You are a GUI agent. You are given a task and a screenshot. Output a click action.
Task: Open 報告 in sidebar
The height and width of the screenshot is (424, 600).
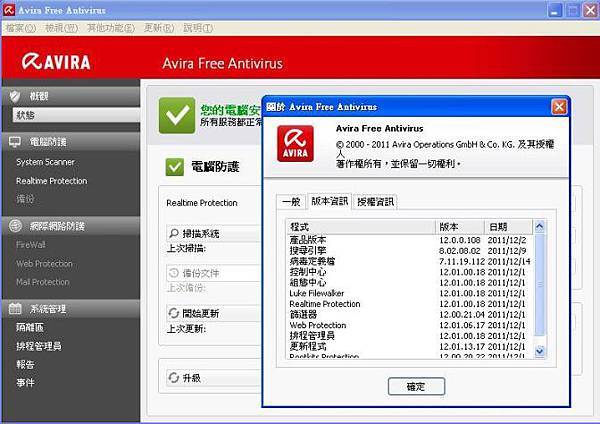tap(25, 364)
